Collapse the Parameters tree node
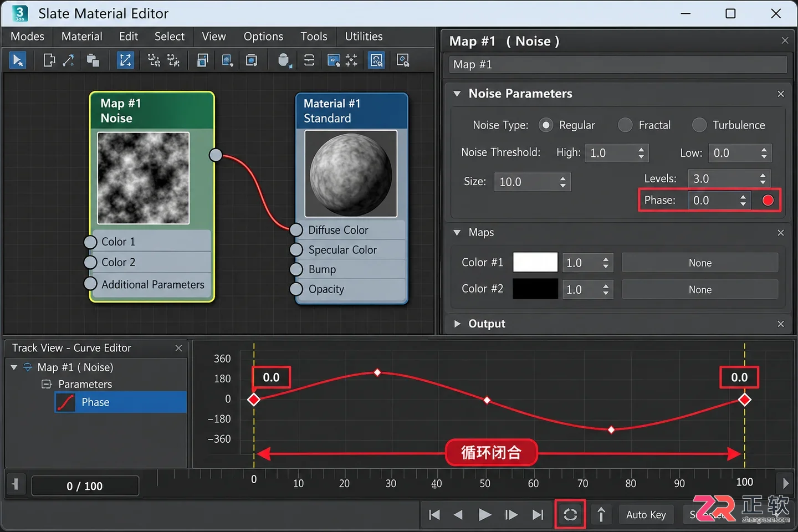 [47, 384]
